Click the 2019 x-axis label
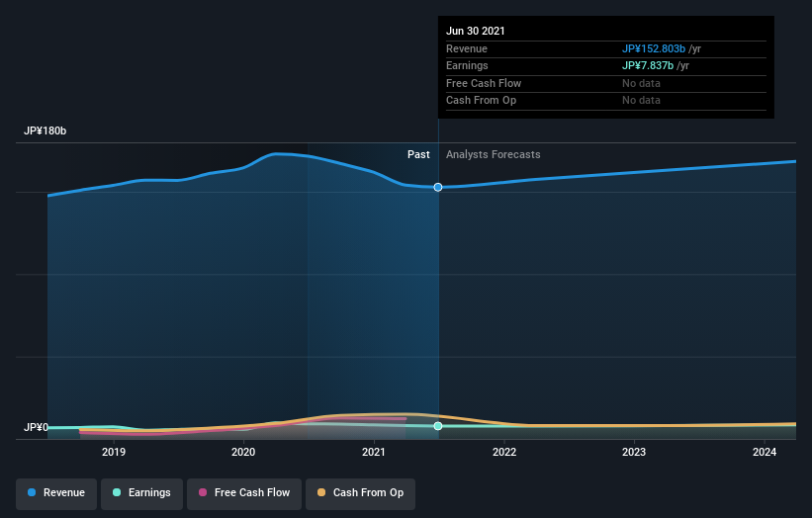 (114, 453)
